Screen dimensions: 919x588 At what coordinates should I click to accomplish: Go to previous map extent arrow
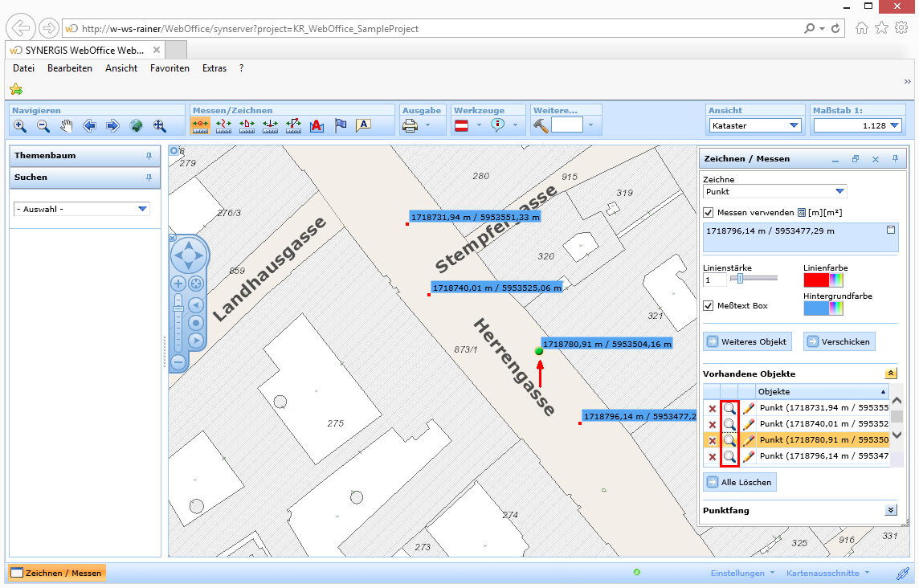[x=90, y=125]
